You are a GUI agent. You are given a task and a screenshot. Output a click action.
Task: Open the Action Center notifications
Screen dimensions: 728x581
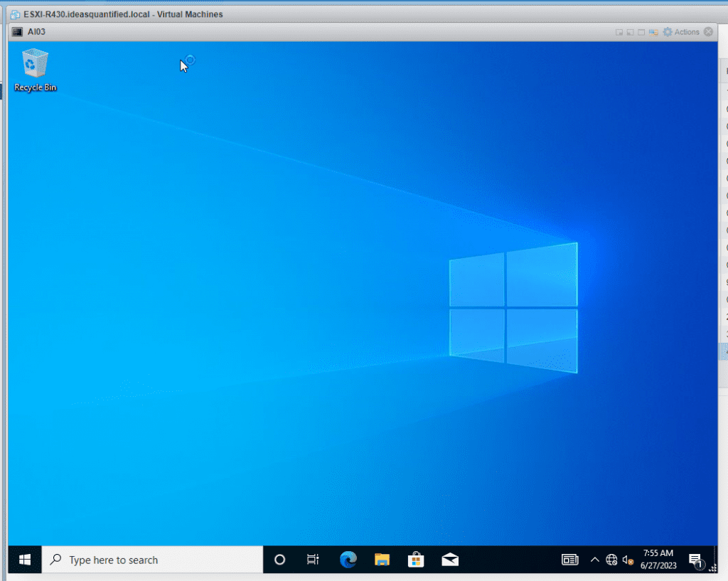pyautogui.click(x=695, y=560)
